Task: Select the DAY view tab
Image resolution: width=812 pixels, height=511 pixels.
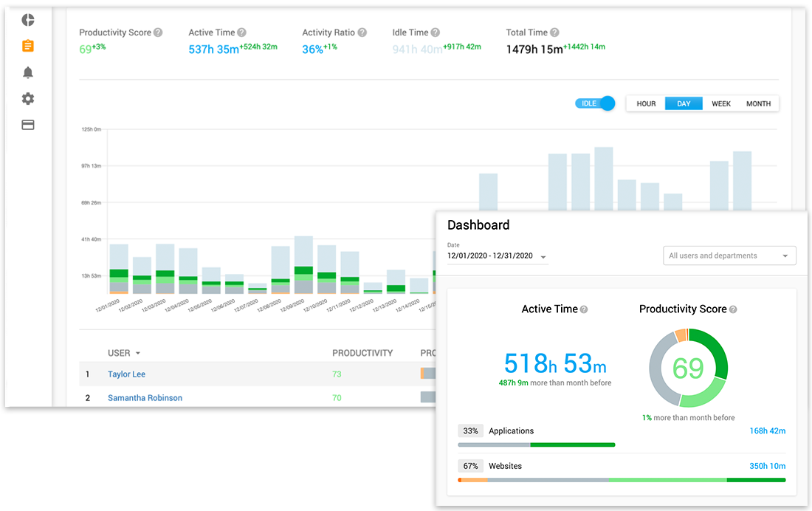Action: (684, 103)
